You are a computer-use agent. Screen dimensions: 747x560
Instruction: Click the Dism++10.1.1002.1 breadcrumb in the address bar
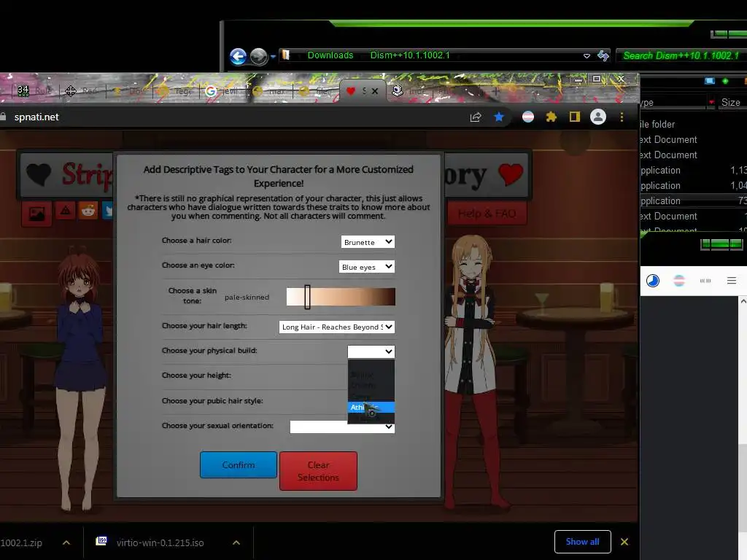click(410, 55)
